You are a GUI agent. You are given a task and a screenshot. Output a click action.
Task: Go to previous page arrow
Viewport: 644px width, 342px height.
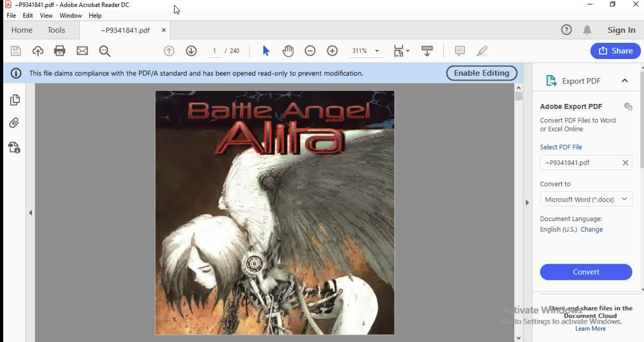169,51
